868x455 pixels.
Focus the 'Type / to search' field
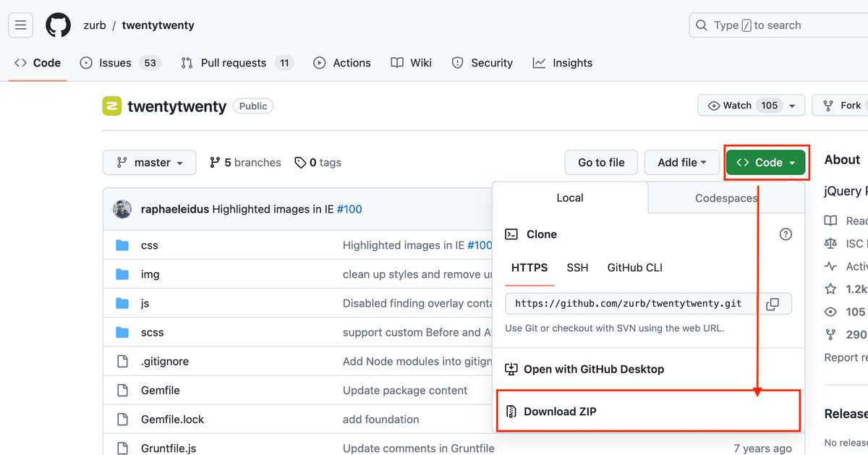click(x=778, y=25)
